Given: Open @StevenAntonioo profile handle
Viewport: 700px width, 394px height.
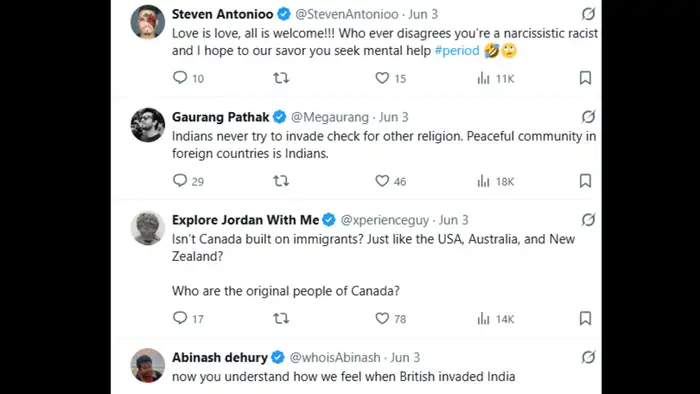Looking at the screenshot, I should click(x=347, y=14).
